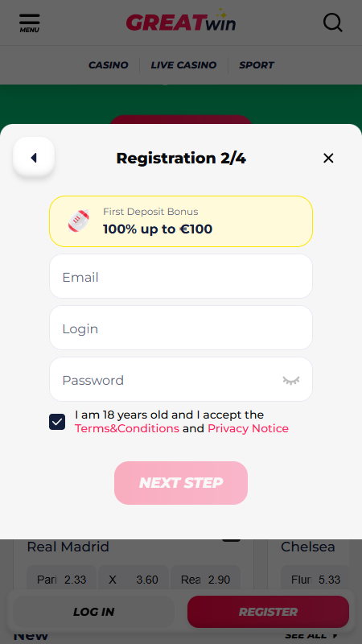
Task: Click the LOG IN button
Action: (93, 612)
